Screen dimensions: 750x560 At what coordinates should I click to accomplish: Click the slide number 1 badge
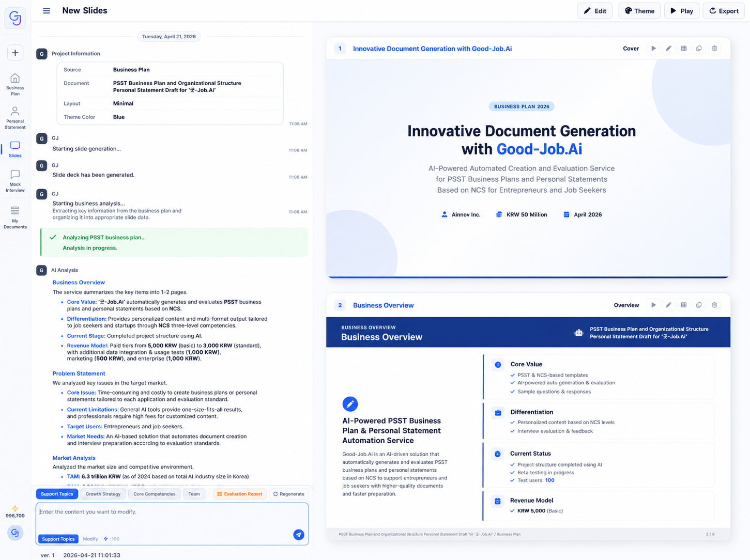coord(340,49)
